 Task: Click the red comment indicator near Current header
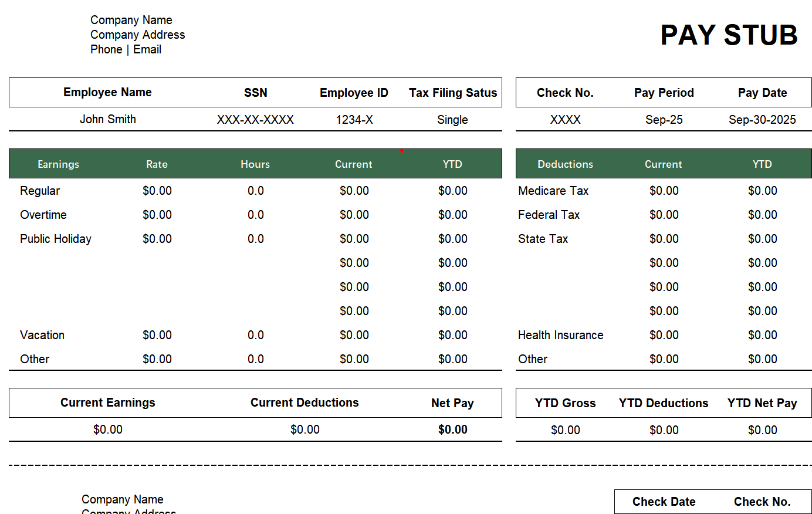[x=401, y=151]
